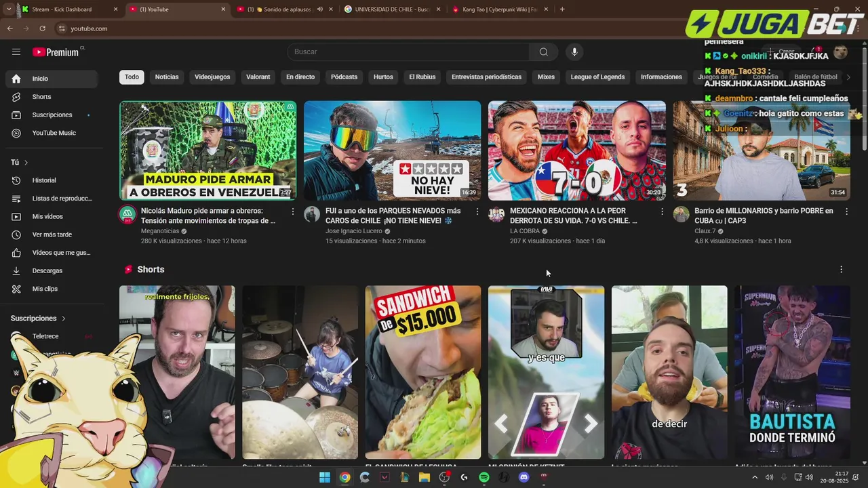Open Discord from the taskbar
The width and height of the screenshot is (868, 488).
(524, 477)
